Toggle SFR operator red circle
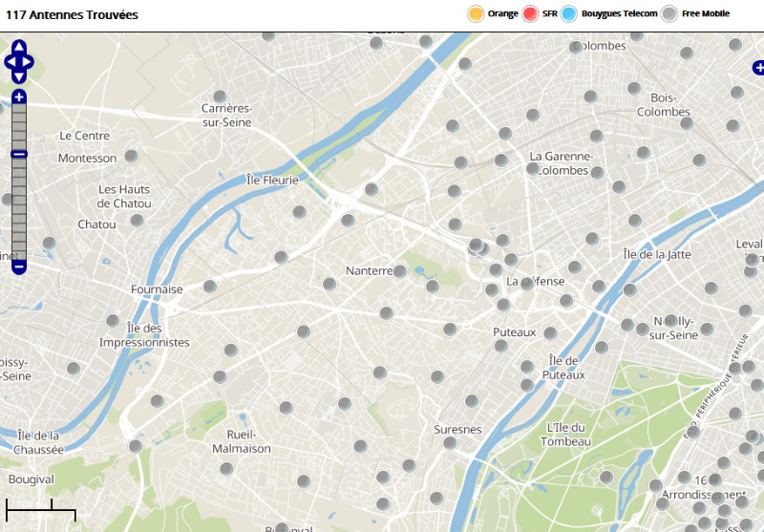 [x=530, y=13]
